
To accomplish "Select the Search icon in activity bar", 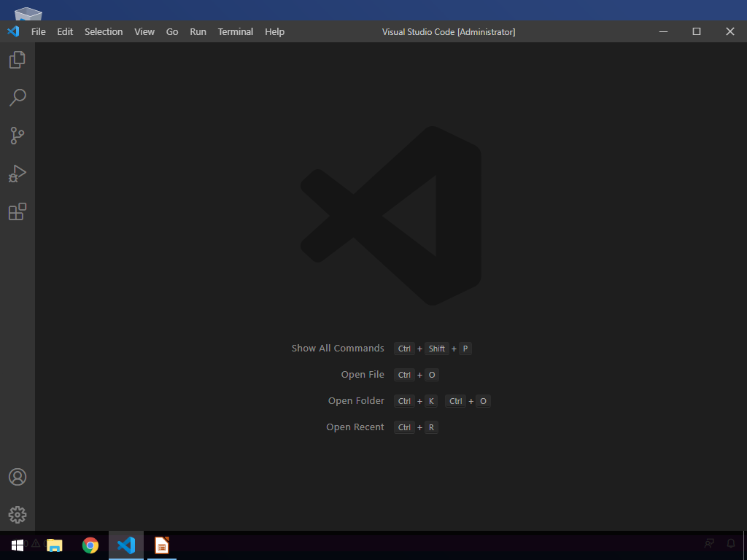I will (18, 98).
